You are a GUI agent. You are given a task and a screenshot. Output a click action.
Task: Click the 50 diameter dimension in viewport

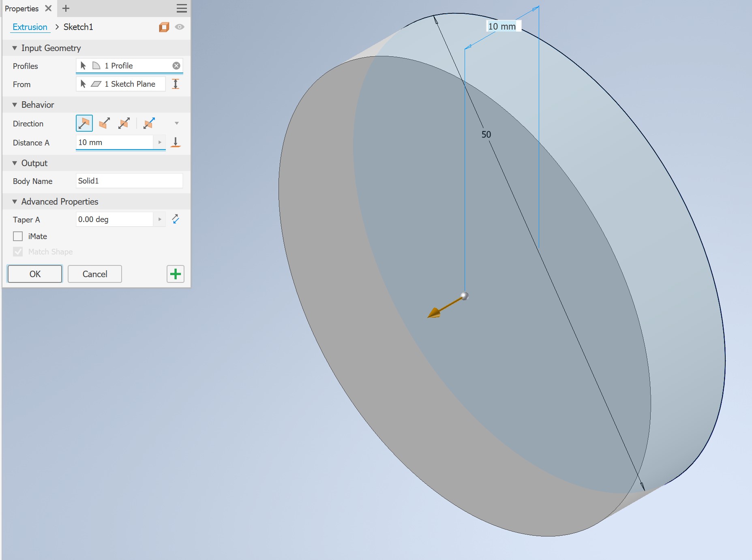coord(486,135)
